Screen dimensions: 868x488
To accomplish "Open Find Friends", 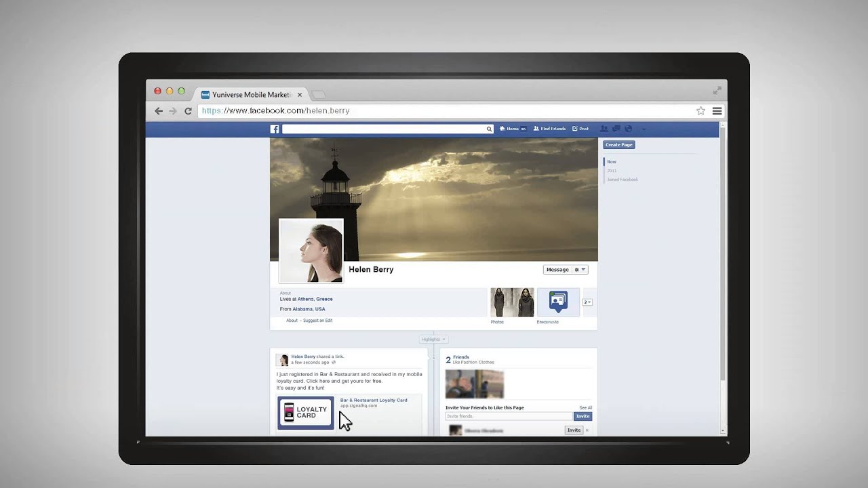I will (549, 129).
